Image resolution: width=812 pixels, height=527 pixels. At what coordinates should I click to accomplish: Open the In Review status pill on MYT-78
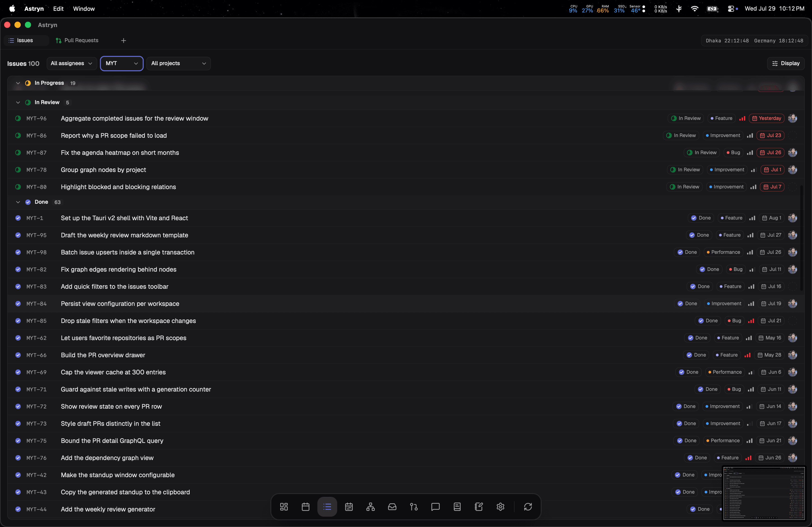tap(685, 170)
